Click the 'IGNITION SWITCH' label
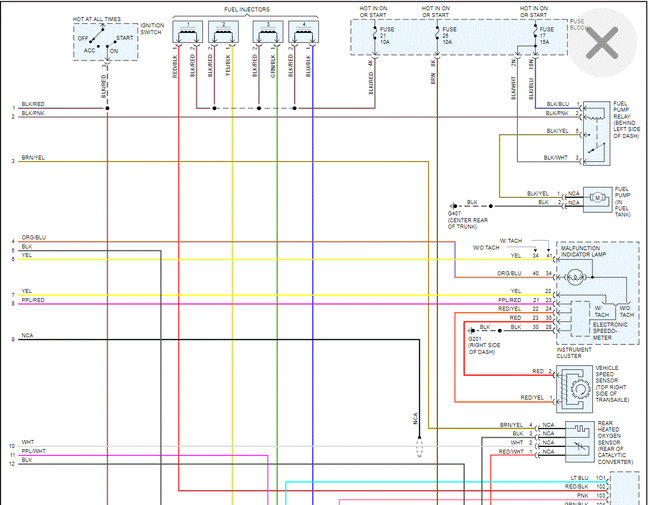 tap(152, 29)
